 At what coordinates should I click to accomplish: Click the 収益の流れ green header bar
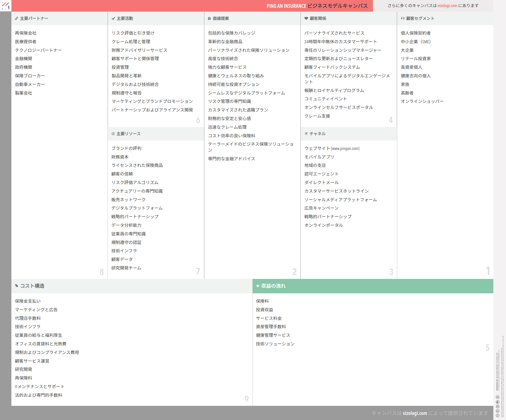pyautogui.click(x=373, y=286)
